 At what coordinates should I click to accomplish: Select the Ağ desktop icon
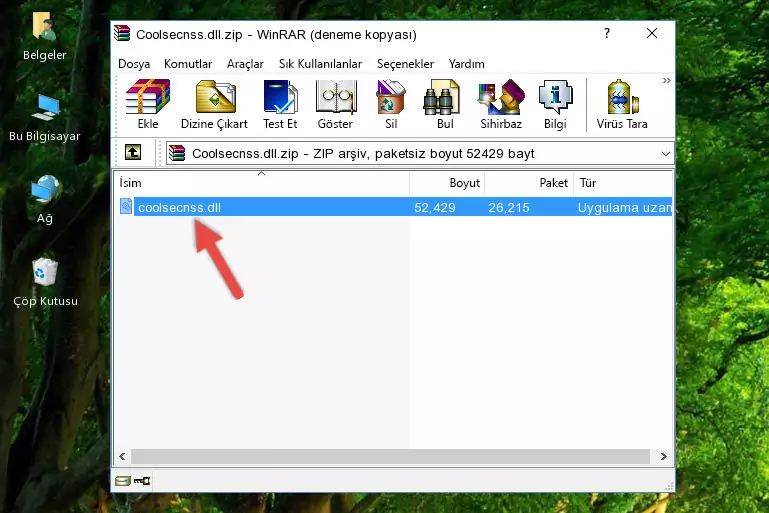click(x=44, y=200)
